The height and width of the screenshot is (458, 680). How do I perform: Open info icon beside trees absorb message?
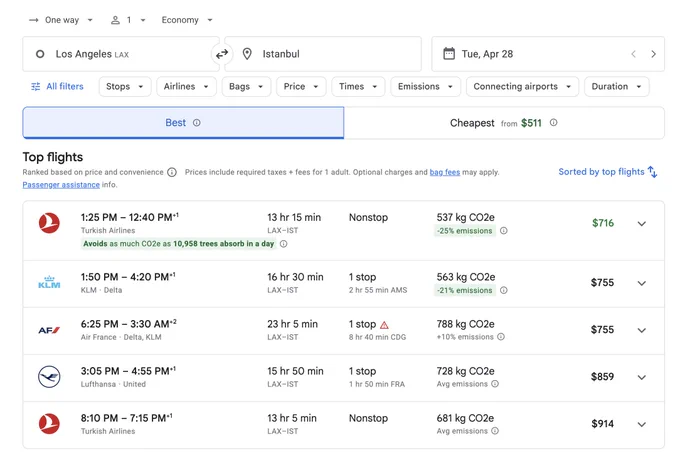click(284, 244)
